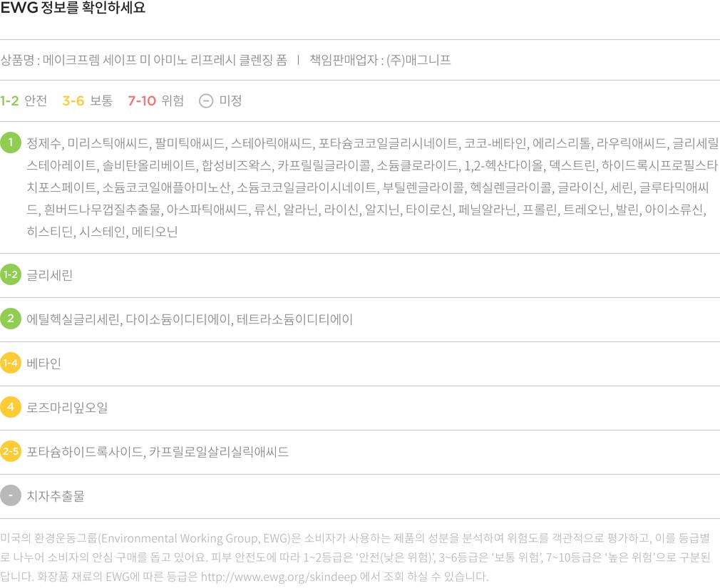Select the yellow 2-5 grade badge
This screenshot has width=720, height=588.
(11, 451)
